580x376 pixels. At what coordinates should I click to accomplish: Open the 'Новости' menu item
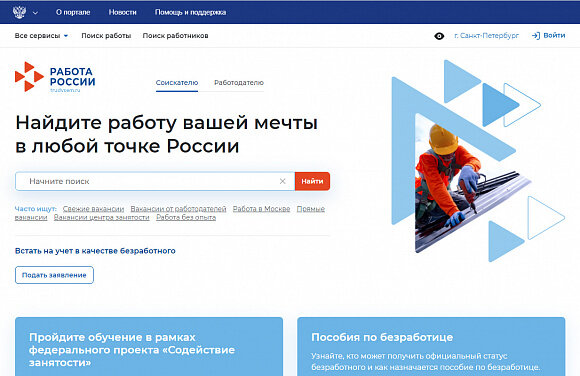[122, 12]
